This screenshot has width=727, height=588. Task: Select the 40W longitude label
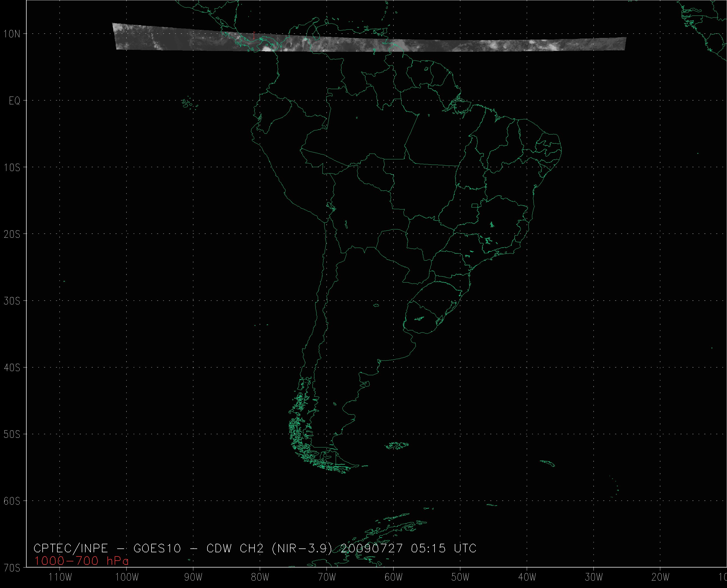pyautogui.click(x=527, y=577)
